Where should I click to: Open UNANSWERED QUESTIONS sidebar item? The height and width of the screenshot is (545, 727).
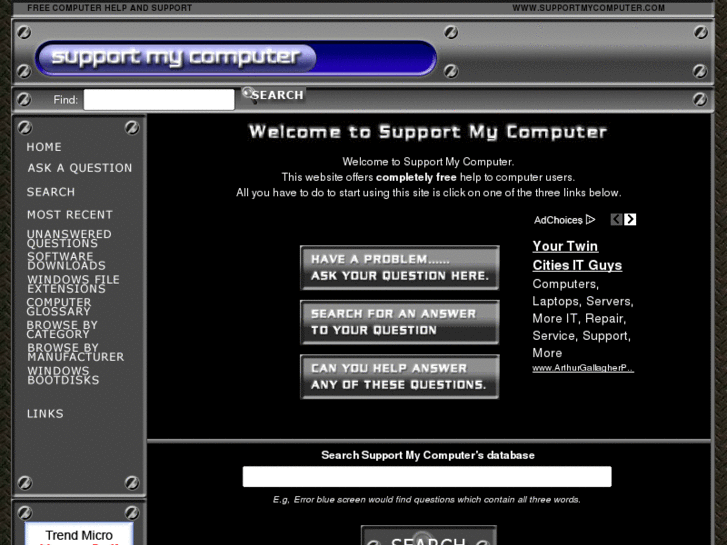(x=69, y=238)
